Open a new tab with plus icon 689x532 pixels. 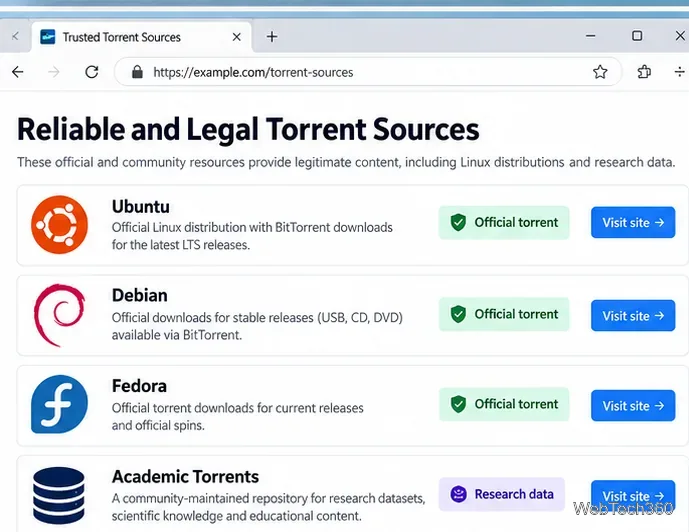click(272, 37)
